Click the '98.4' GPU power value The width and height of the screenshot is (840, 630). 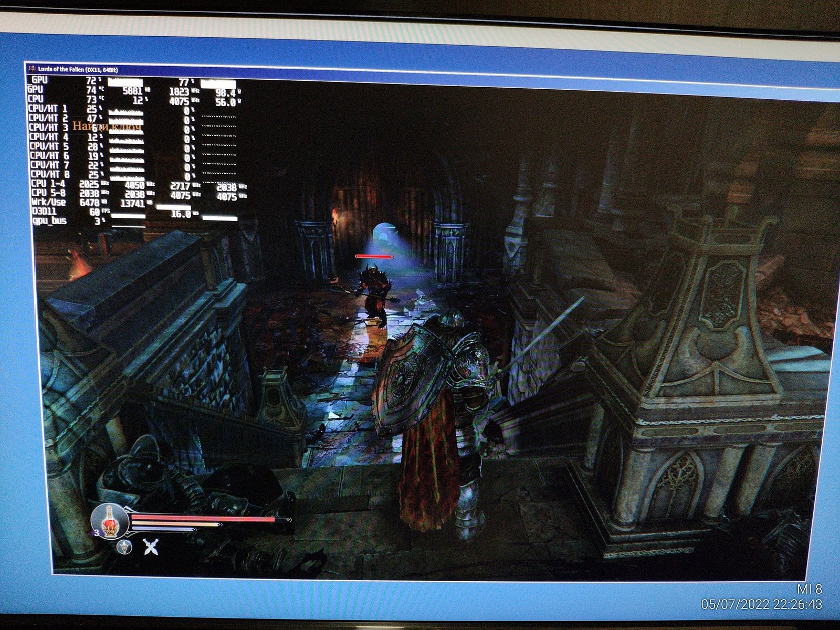(225, 93)
